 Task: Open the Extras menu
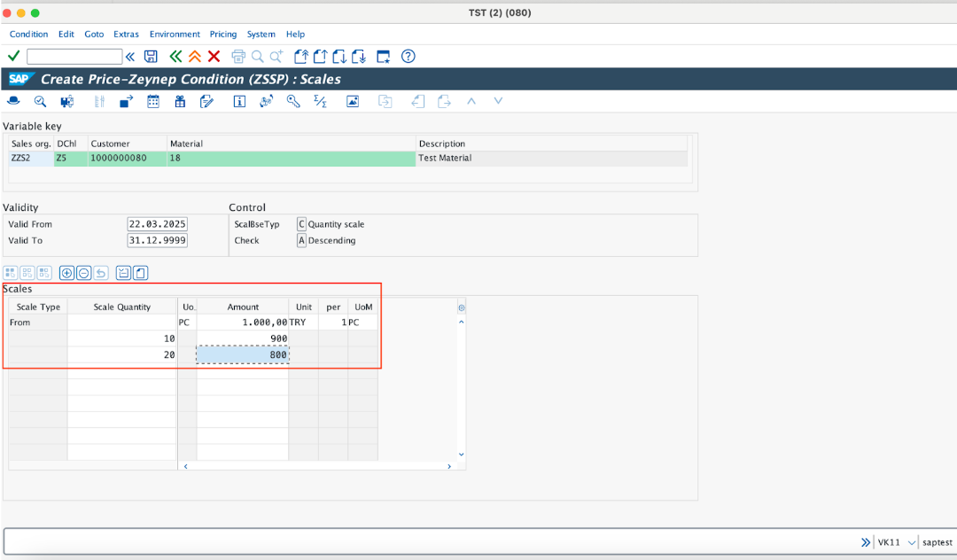pos(126,35)
